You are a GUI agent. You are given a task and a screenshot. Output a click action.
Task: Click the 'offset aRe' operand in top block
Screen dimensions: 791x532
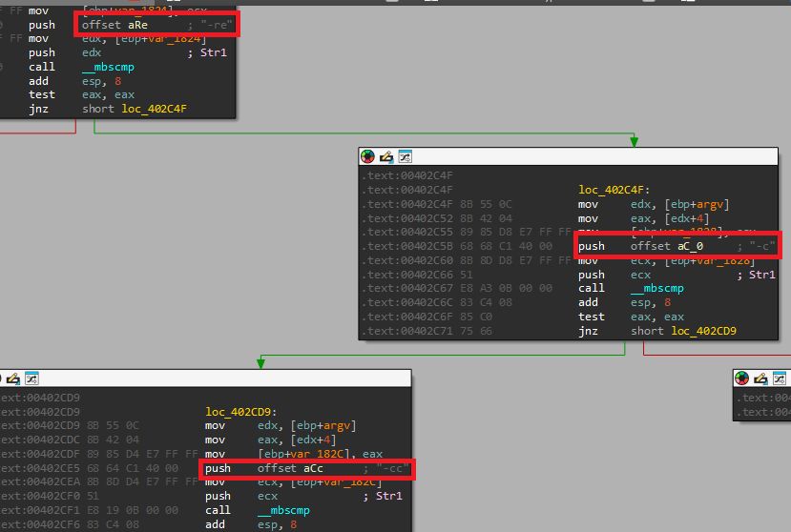tap(114, 24)
